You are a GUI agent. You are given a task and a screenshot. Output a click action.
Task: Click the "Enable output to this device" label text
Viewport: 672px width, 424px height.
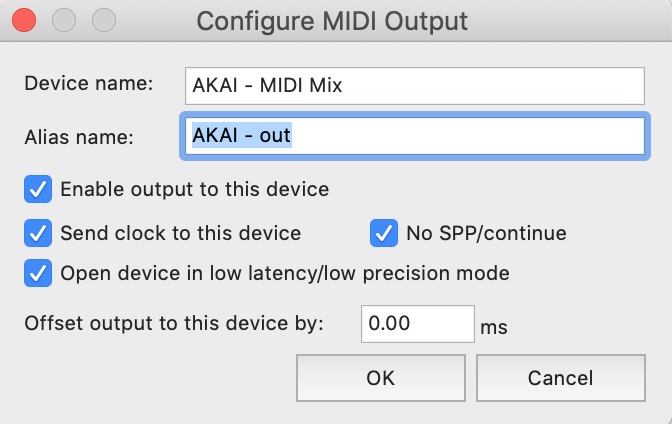[x=194, y=188]
